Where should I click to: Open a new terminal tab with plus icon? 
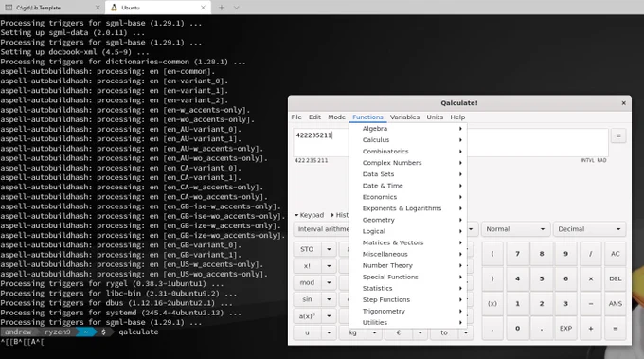(221, 8)
